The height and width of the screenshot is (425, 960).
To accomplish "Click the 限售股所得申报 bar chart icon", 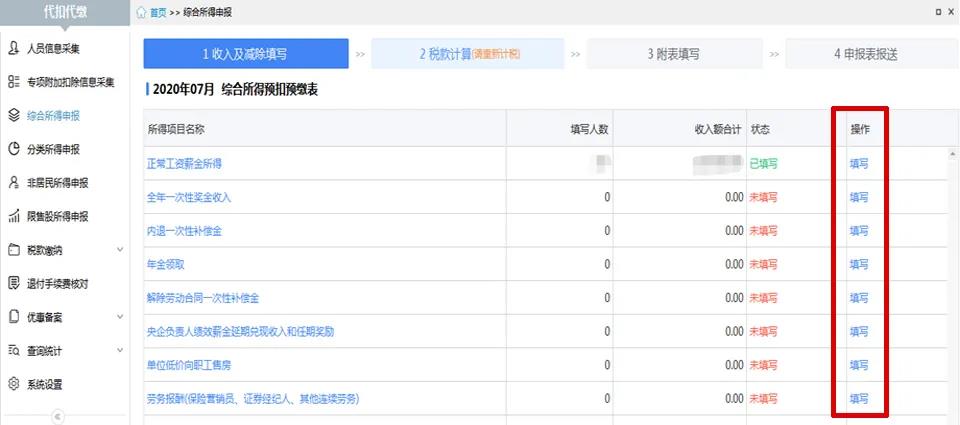I will [13, 216].
